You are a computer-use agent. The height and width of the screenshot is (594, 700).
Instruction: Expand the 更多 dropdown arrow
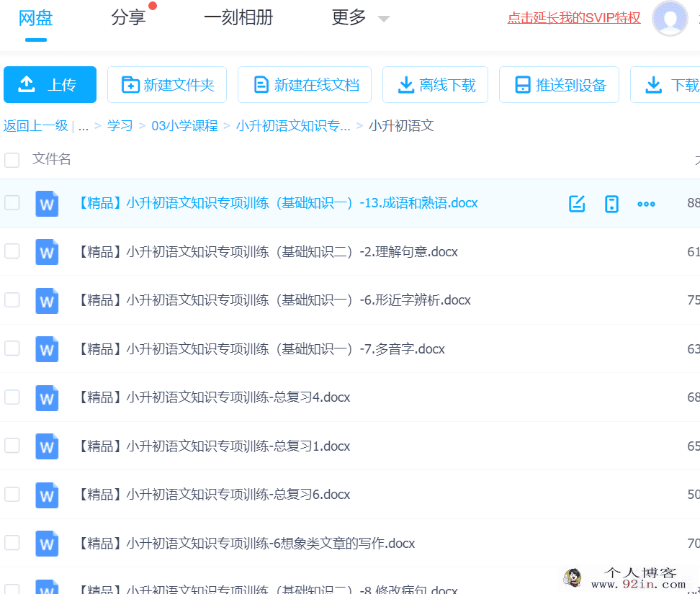click(x=383, y=19)
